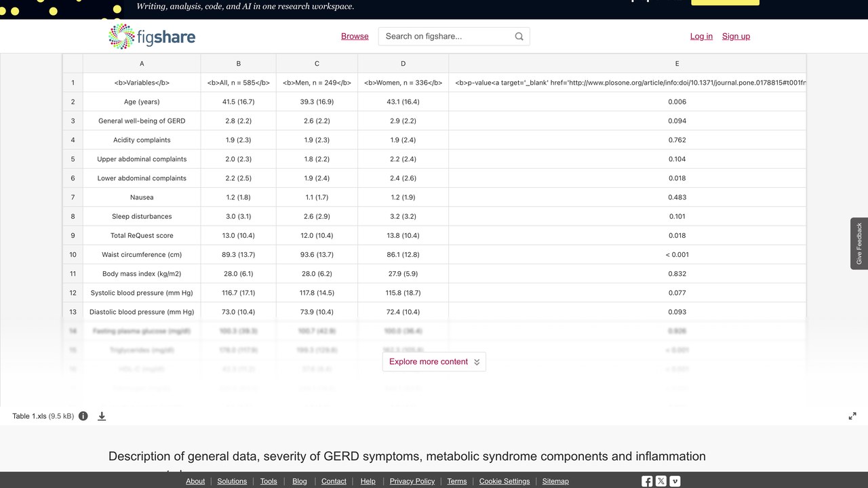868x488 pixels.
Task: Open the Sitemap footer link
Action: 555,481
